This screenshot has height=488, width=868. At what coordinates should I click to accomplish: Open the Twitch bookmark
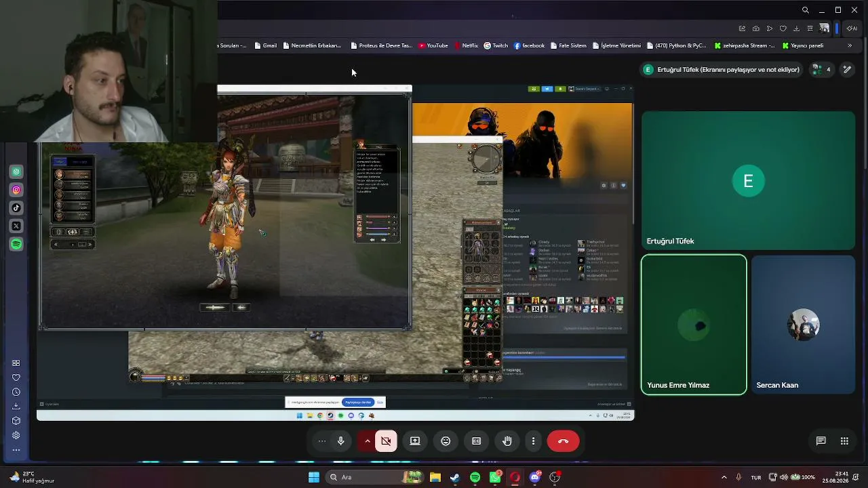click(x=496, y=45)
